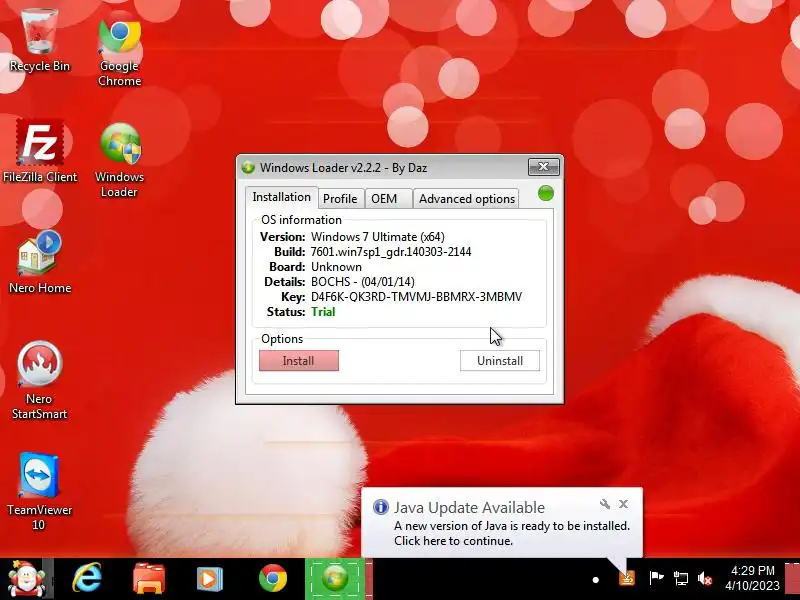Click the Windows Loader v2.2.2 title text
The width and height of the screenshot is (800, 600).
coord(343,168)
